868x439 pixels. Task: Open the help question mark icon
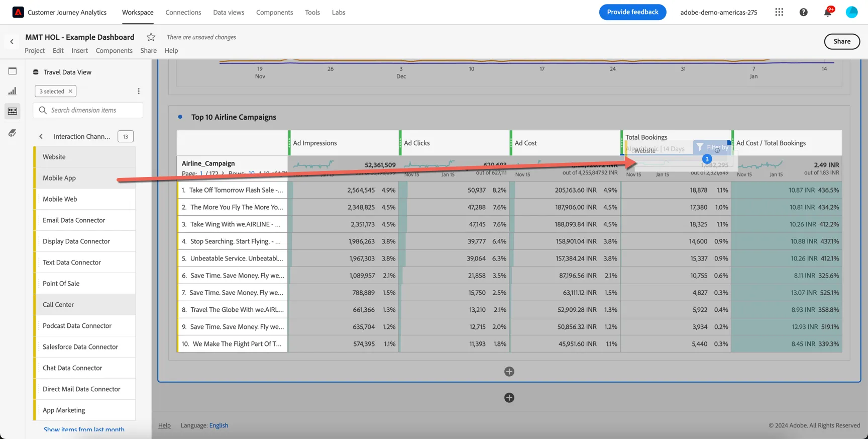[x=803, y=12]
